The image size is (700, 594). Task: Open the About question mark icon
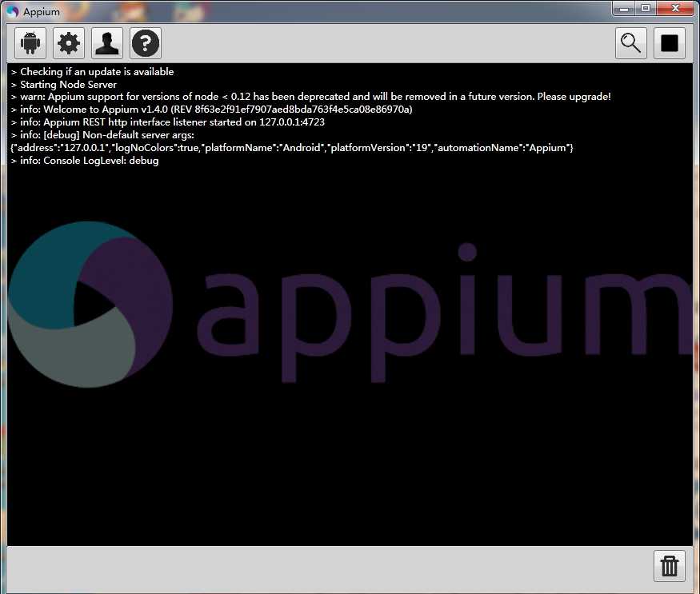[146, 43]
